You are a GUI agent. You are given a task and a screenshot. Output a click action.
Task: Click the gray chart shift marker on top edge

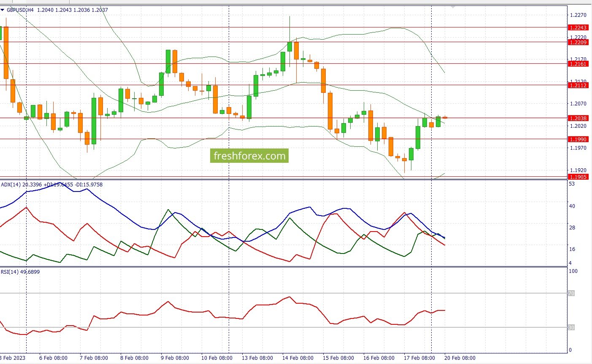click(453, 7)
